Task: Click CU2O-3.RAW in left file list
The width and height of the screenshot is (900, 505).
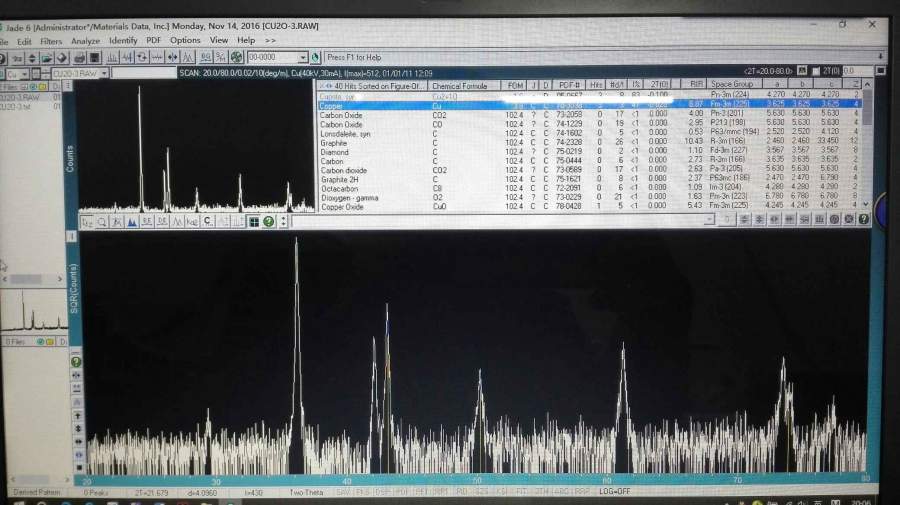Action: click(21, 97)
